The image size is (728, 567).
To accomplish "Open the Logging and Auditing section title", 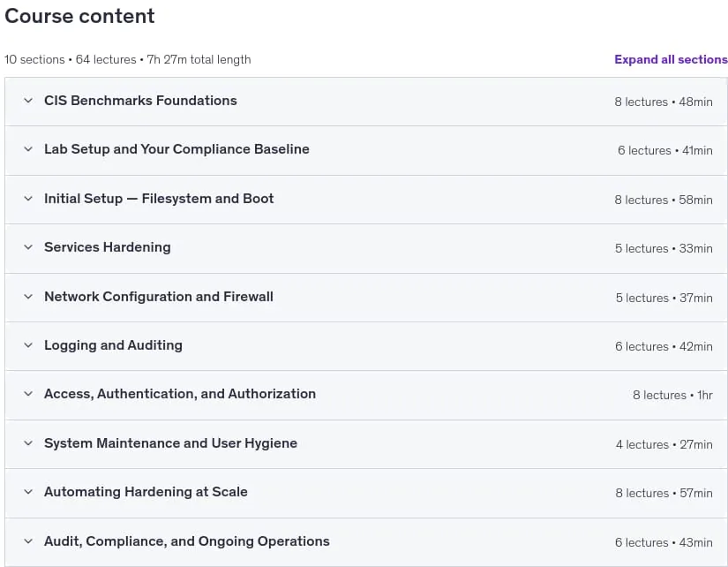I will pos(113,345).
